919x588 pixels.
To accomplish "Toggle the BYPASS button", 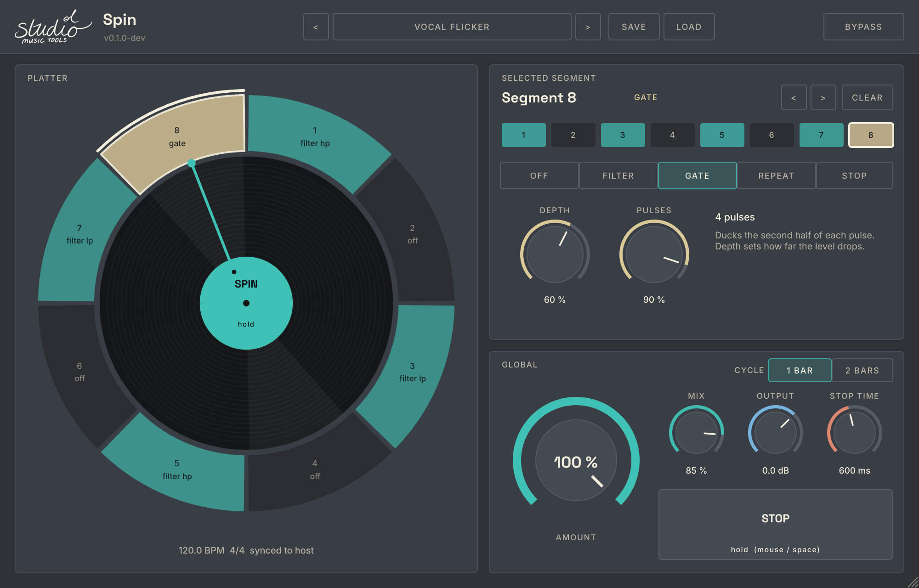I will [x=863, y=27].
